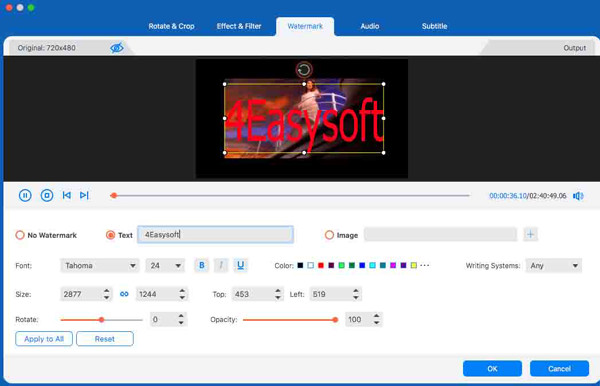Image resolution: width=600 pixels, height=386 pixels.
Task: Stop the video playback
Action: click(x=47, y=195)
